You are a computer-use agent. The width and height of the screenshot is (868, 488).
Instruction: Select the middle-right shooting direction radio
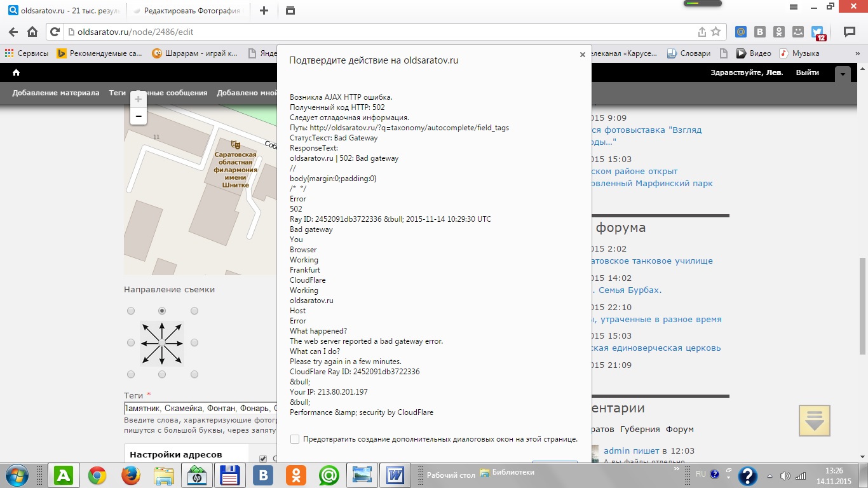194,342
